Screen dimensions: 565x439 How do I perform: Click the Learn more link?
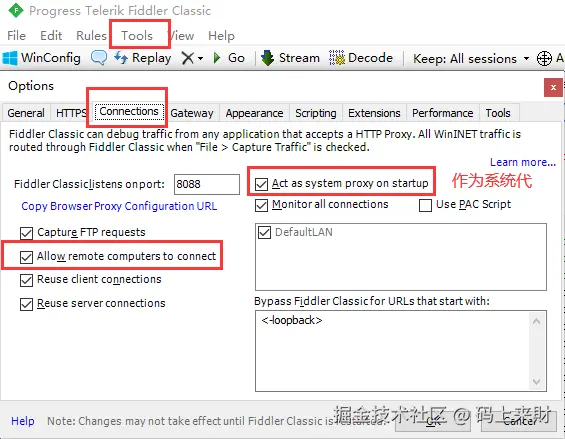tap(522, 162)
